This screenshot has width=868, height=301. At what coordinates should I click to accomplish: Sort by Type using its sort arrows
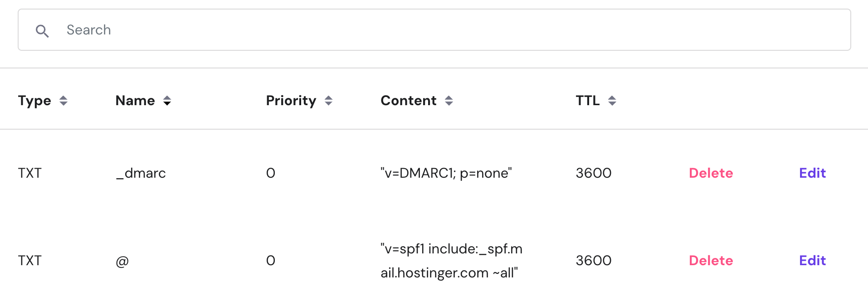63,101
